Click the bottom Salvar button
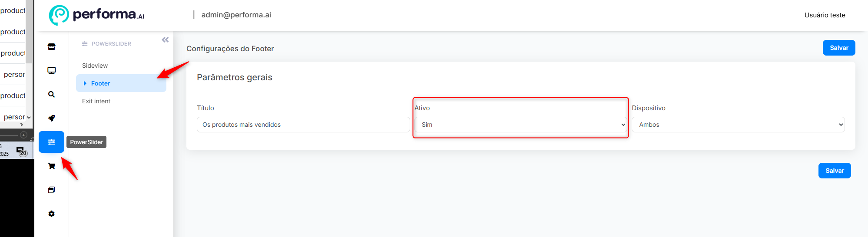 pos(835,171)
